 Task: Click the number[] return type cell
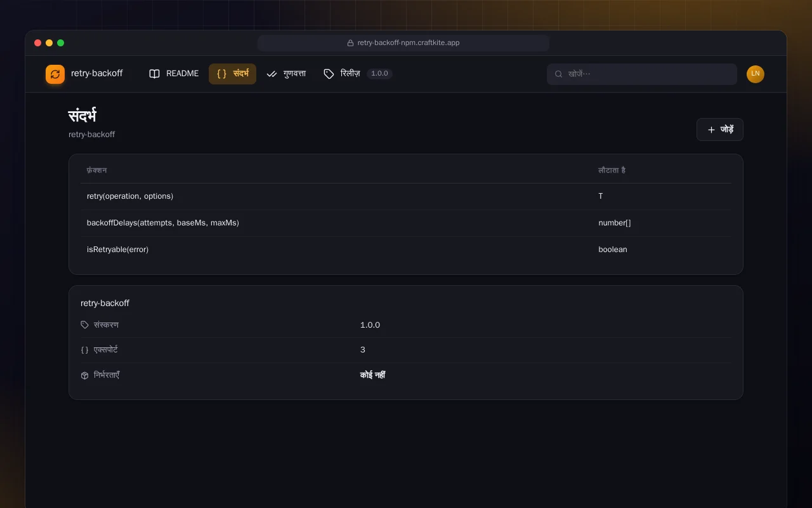tap(615, 223)
